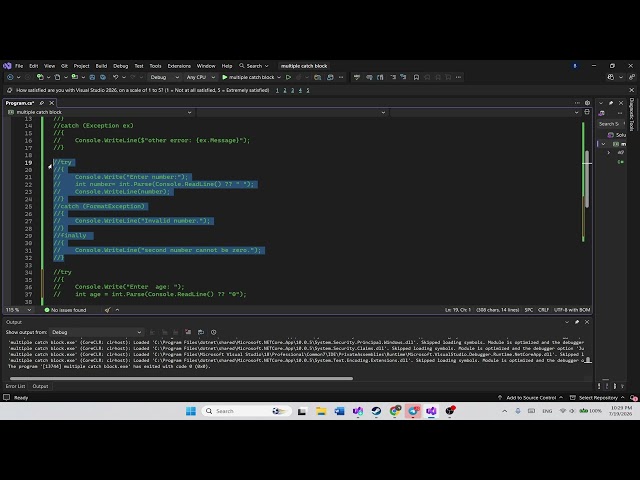Open the Debug menu

click(120, 66)
